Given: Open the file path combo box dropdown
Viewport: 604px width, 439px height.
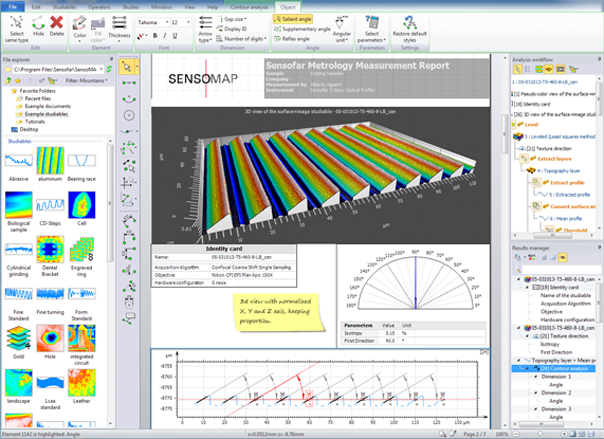Looking at the screenshot, I should coord(101,69).
